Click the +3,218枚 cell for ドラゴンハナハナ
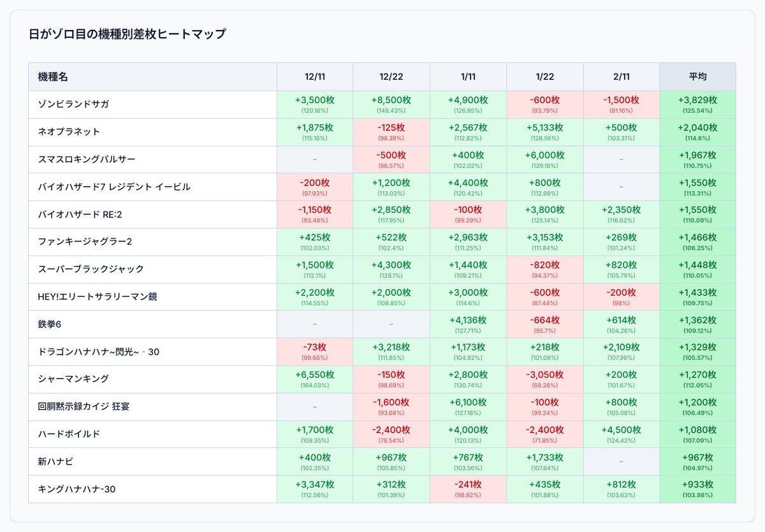765x532 pixels. 391,352
